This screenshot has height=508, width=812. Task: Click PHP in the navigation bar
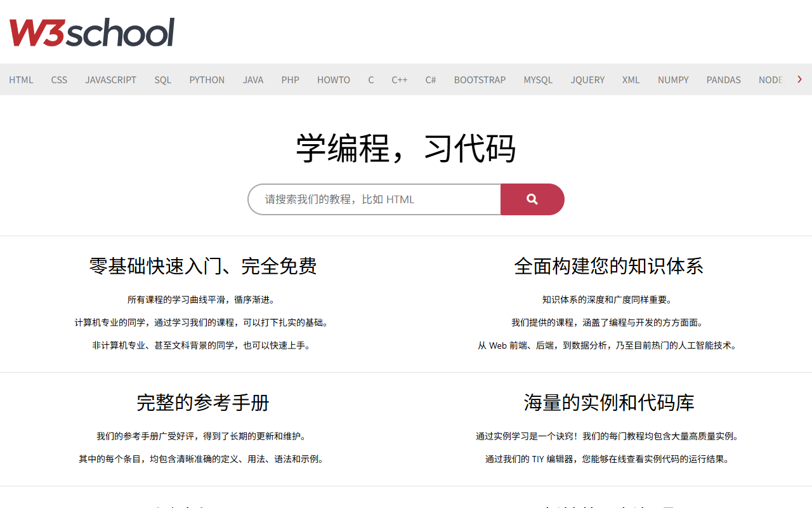pyautogui.click(x=291, y=80)
